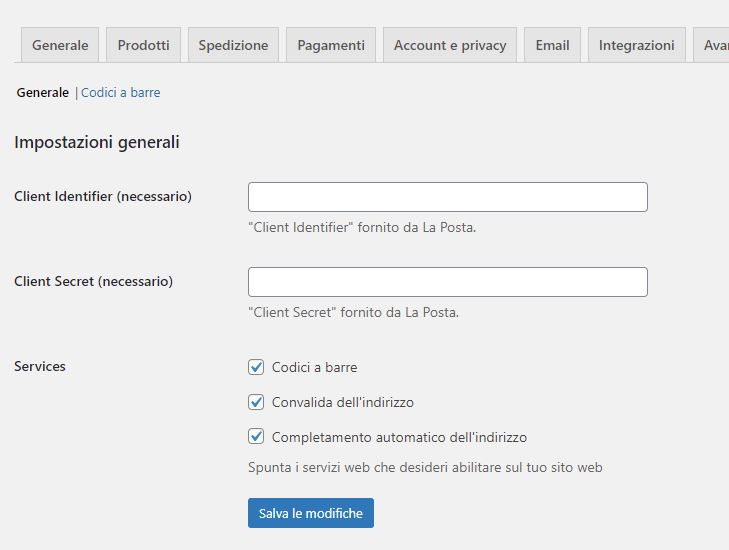Screen dimensions: 729x550
Task: Click the Client Identifier (necessario) label
Action: tap(103, 196)
